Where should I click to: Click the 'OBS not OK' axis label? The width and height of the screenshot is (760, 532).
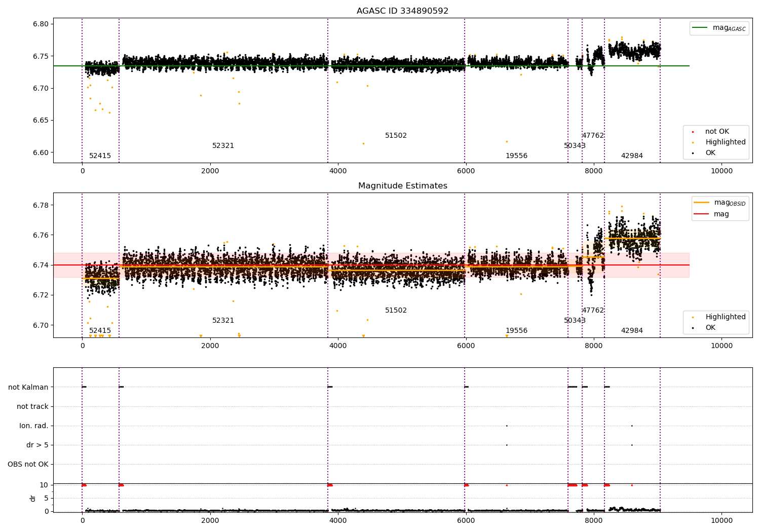pyautogui.click(x=28, y=465)
